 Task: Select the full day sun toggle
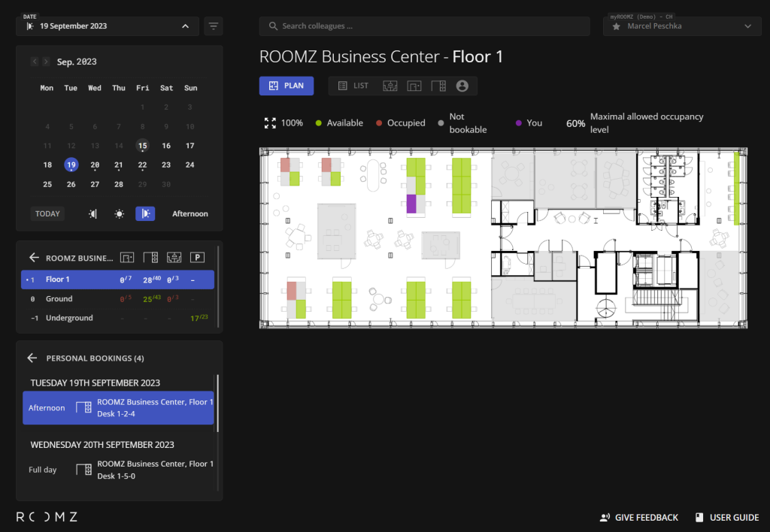[119, 214]
